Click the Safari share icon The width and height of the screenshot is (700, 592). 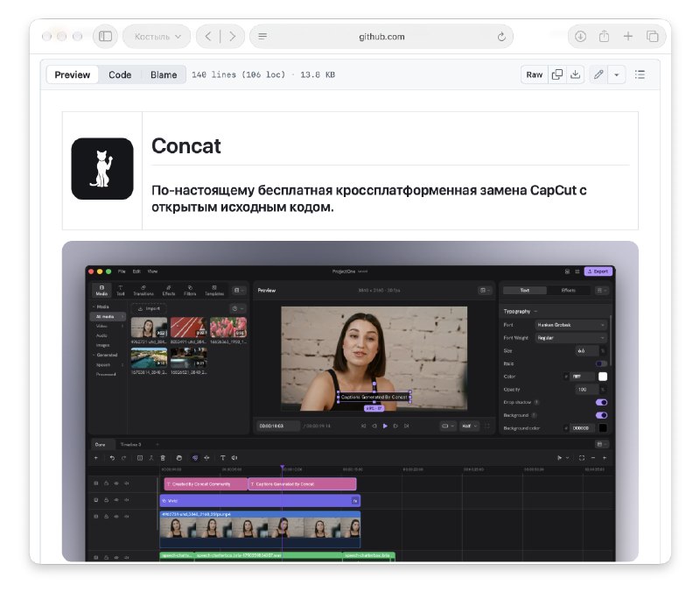point(604,36)
